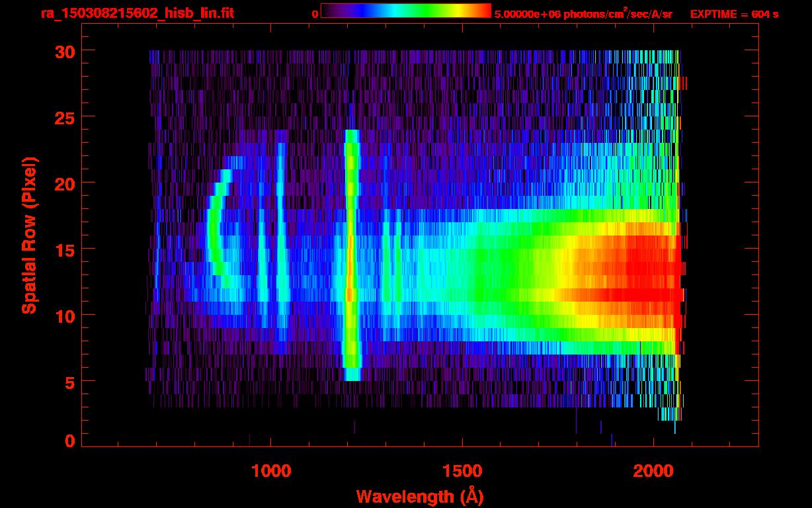This screenshot has height=508, width=812.
Task: Click the 0 label left of color bar
Action: tap(315, 15)
